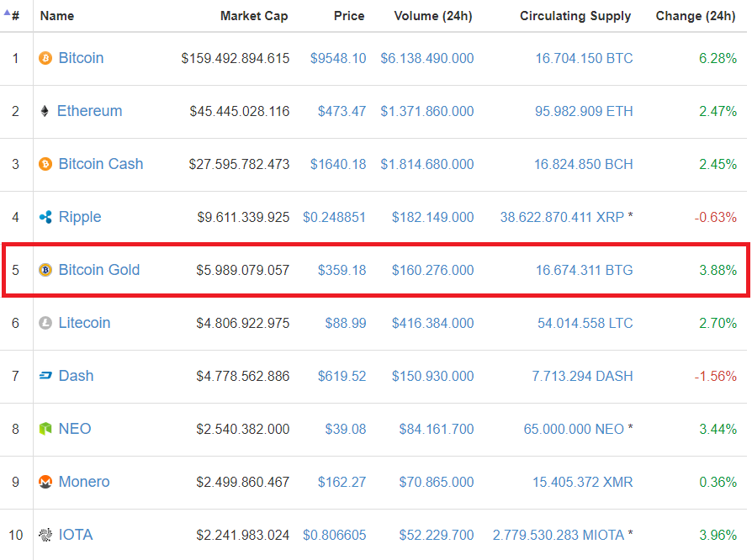Click the Ethereum diamond logo icon

(x=45, y=111)
